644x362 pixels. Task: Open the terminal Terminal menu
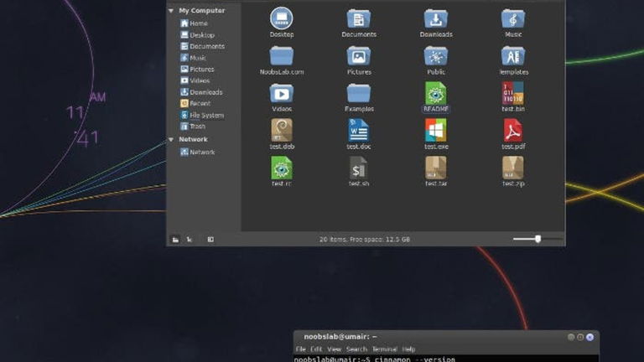[384, 349]
